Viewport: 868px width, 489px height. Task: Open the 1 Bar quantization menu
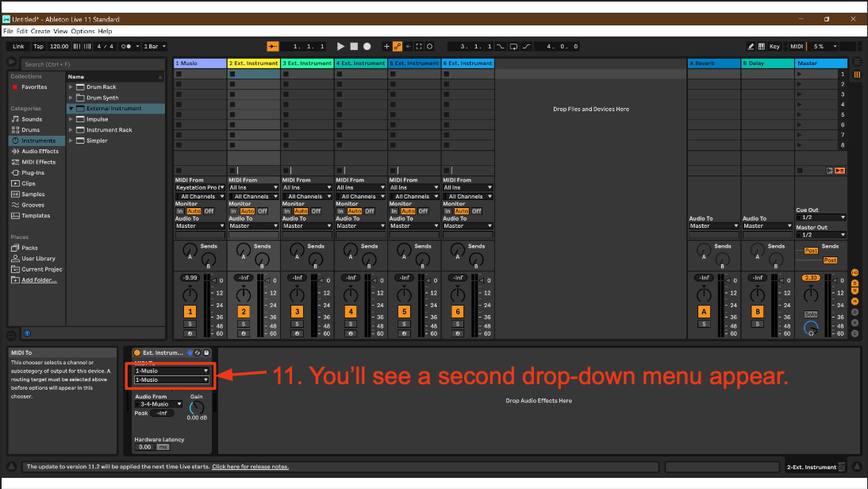(155, 47)
